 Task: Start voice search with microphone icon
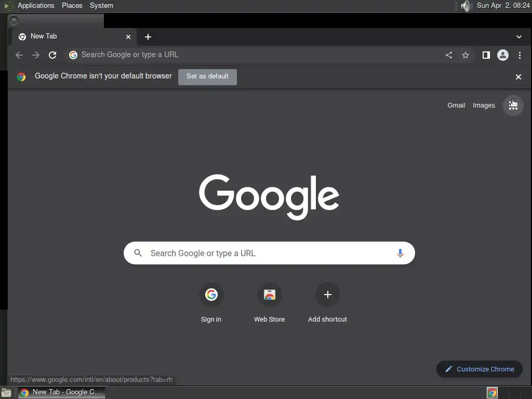point(400,253)
